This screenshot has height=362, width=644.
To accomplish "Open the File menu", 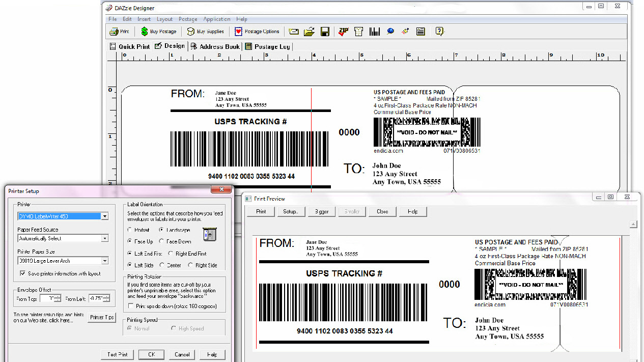I will coord(113,19).
